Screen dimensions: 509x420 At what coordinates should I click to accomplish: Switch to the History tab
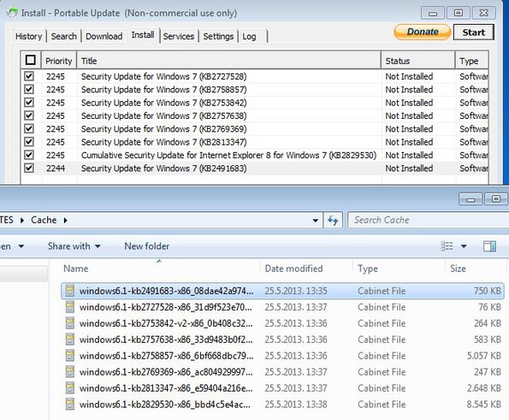click(28, 36)
